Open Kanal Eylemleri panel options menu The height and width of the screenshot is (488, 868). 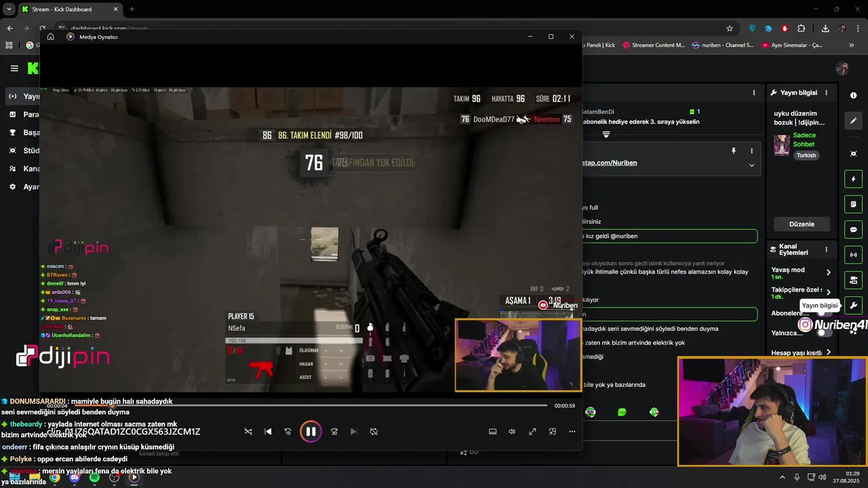(x=826, y=250)
